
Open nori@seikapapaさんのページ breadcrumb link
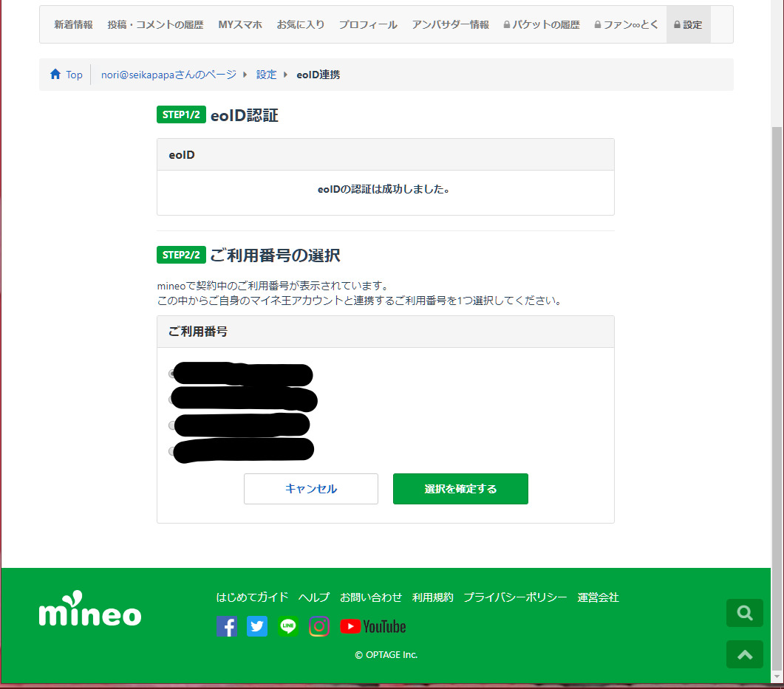[168, 75]
